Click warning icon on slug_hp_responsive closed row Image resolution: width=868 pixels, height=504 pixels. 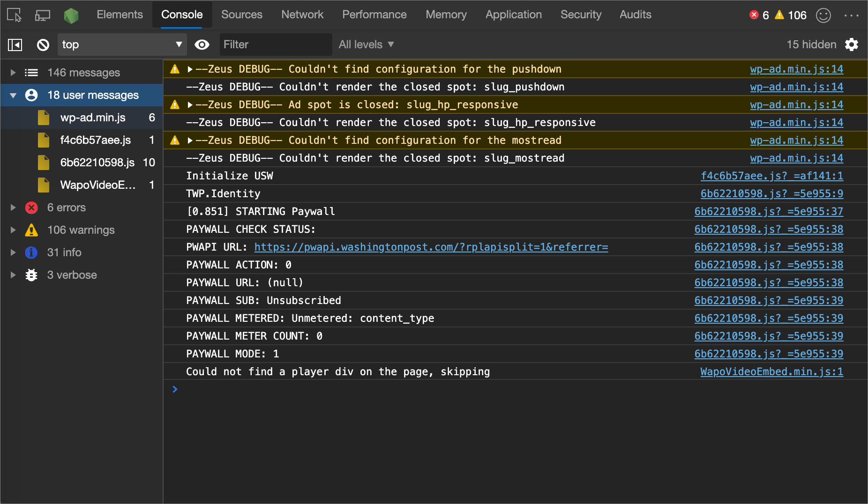click(x=175, y=105)
